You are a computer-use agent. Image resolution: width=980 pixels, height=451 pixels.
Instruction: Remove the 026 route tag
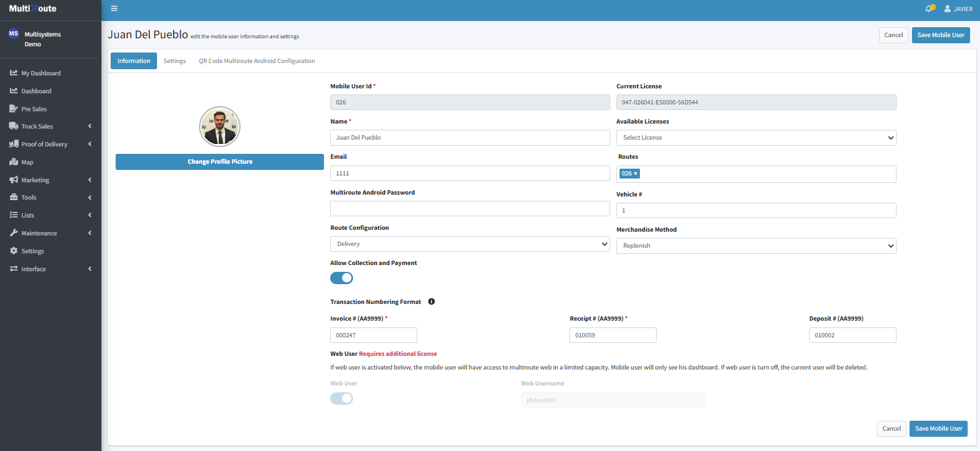click(x=636, y=174)
